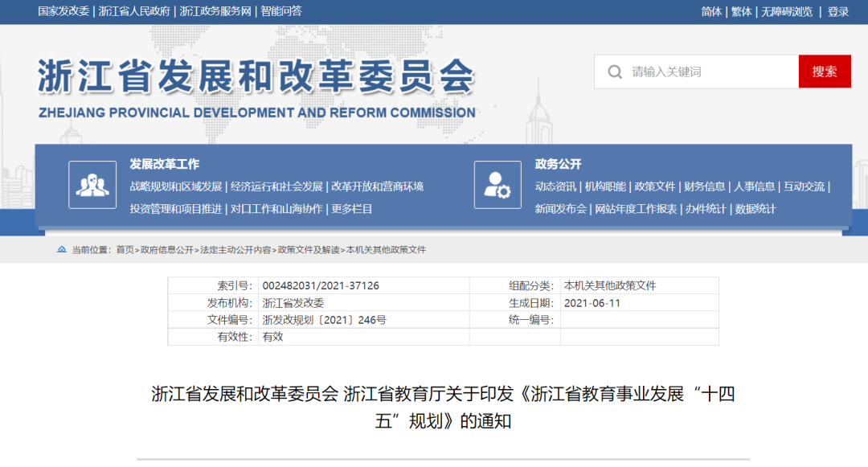Viewport: 868px width, 467px height.
Task: Click the 生成日期 label cell
Action: 515,303
